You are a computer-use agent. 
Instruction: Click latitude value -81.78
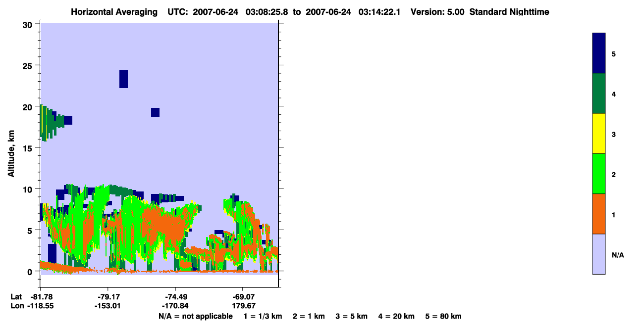pyautogui.click(x=42, y=296)
